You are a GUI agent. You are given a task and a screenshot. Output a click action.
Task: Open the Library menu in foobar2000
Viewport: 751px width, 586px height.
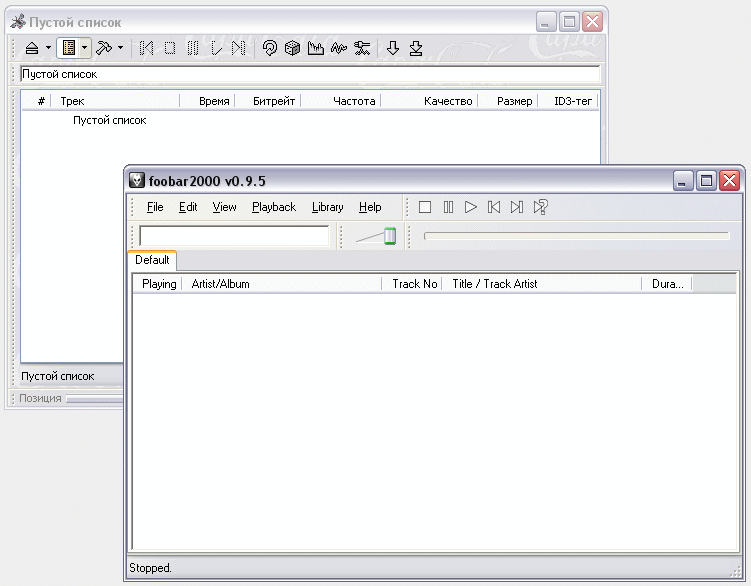point(328,207)
